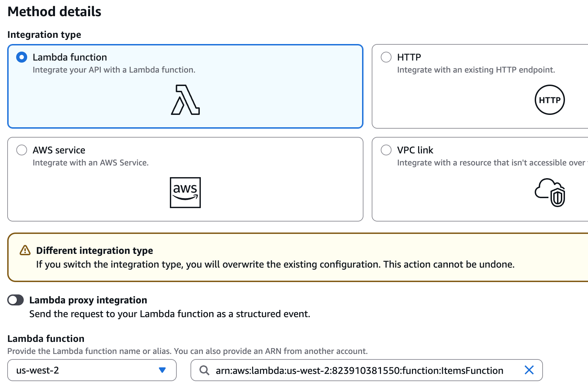
Task: Toggle Lambda proxy integration switch
Action: coord(15,300)
